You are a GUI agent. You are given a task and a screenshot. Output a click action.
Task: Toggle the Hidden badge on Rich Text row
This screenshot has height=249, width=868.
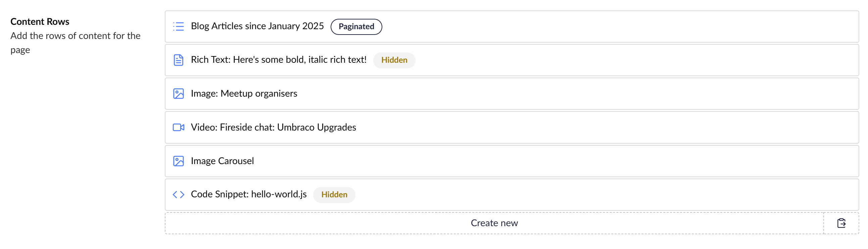[x=394, y=60]
